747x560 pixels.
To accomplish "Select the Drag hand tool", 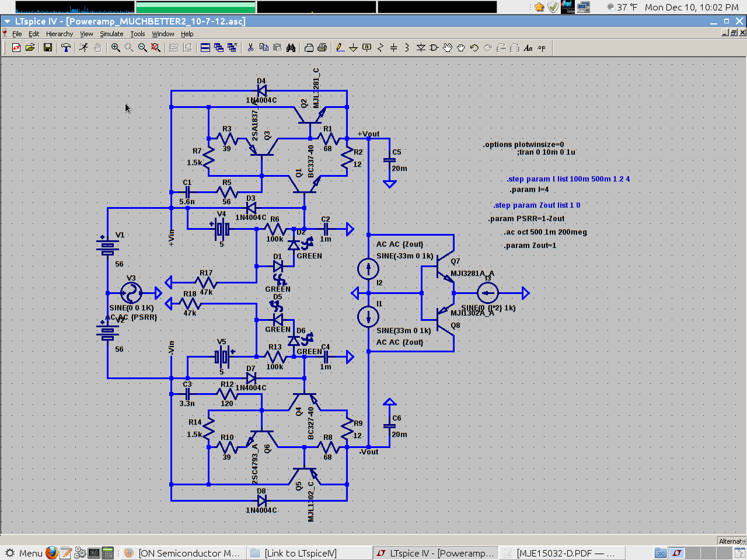I will (460, 48).
